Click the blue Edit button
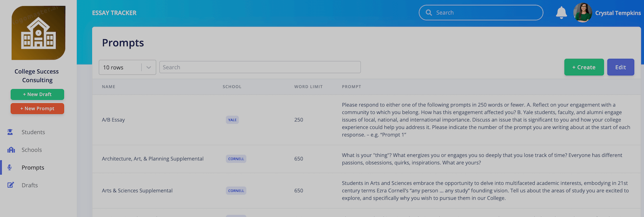644x217 pixels. (x=621, y=67)
